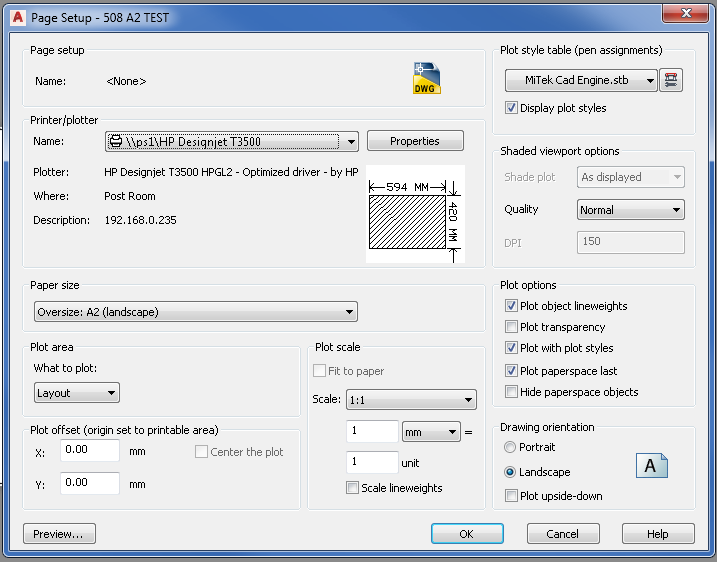Click the Cancel button

click(x=563, y=534)
